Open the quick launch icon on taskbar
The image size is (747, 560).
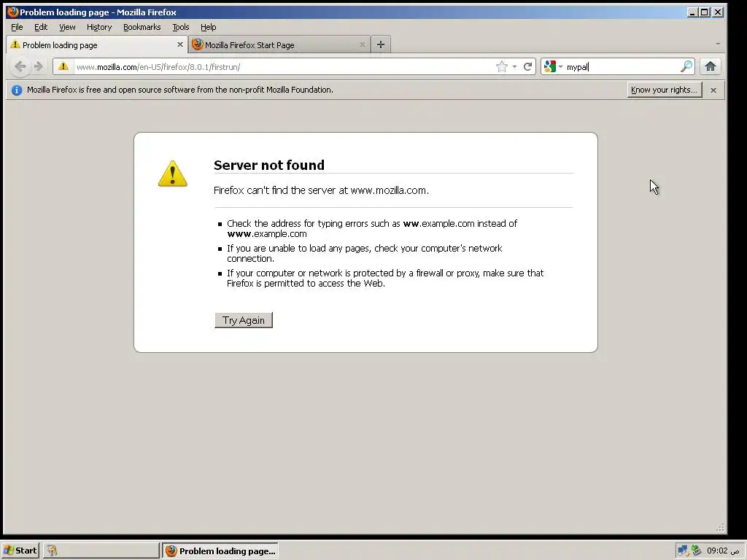click(52, 551)
